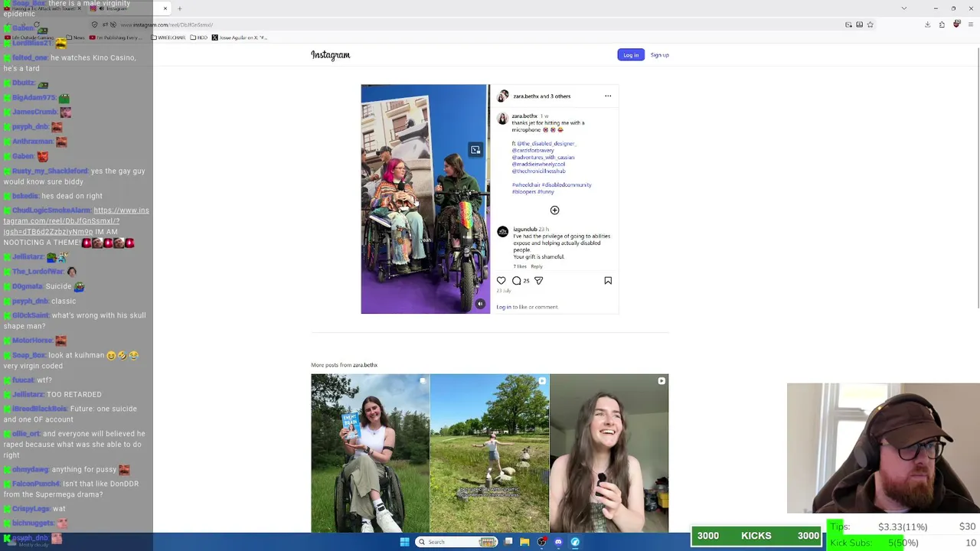Open comments with the speech bubble icon

tap(517, 281)
